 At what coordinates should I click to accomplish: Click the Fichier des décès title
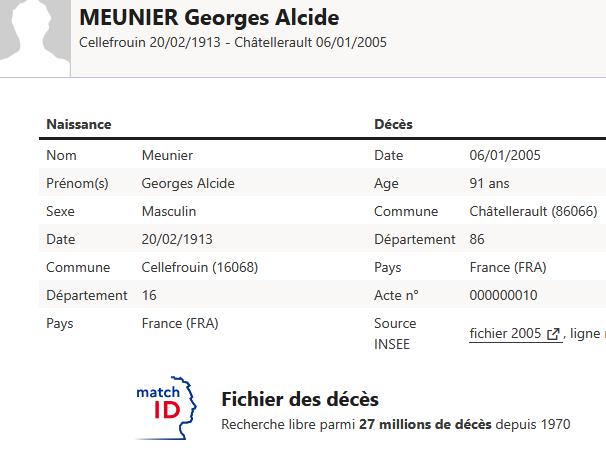click(300, 400)
